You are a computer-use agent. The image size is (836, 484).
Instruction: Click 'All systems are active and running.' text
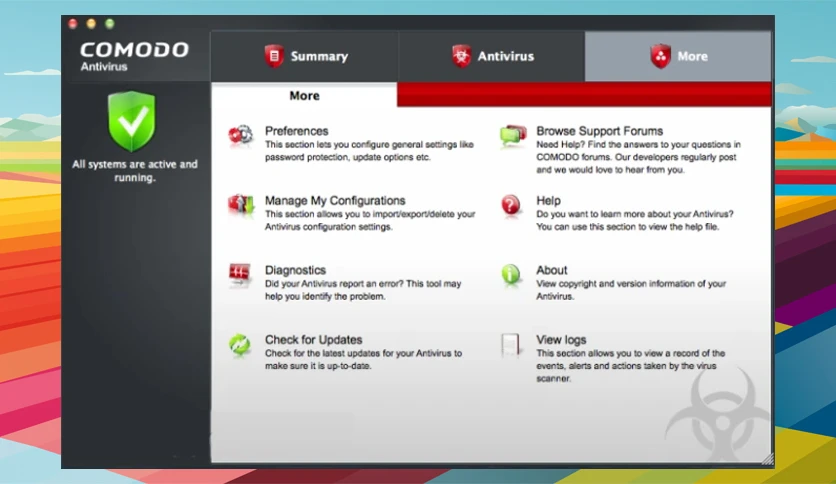135,171
